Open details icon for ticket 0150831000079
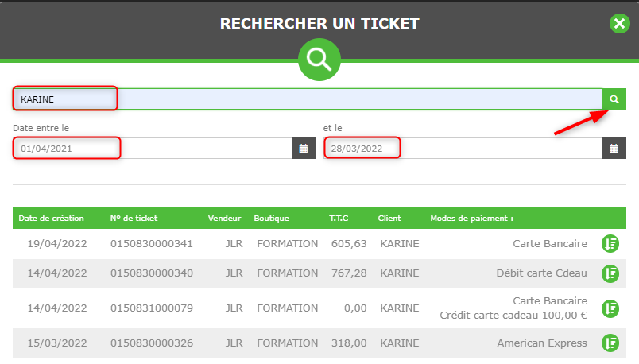 point(610,308)
